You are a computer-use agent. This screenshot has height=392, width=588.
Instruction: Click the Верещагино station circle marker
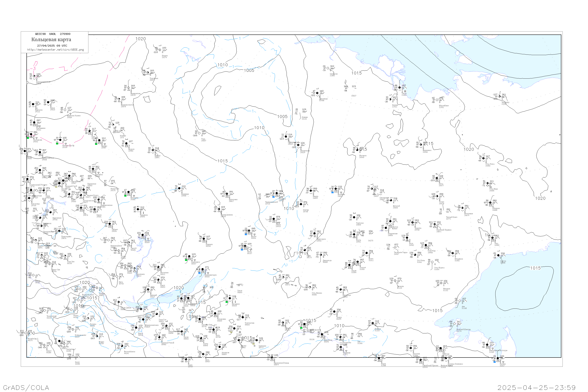[129, 88]
